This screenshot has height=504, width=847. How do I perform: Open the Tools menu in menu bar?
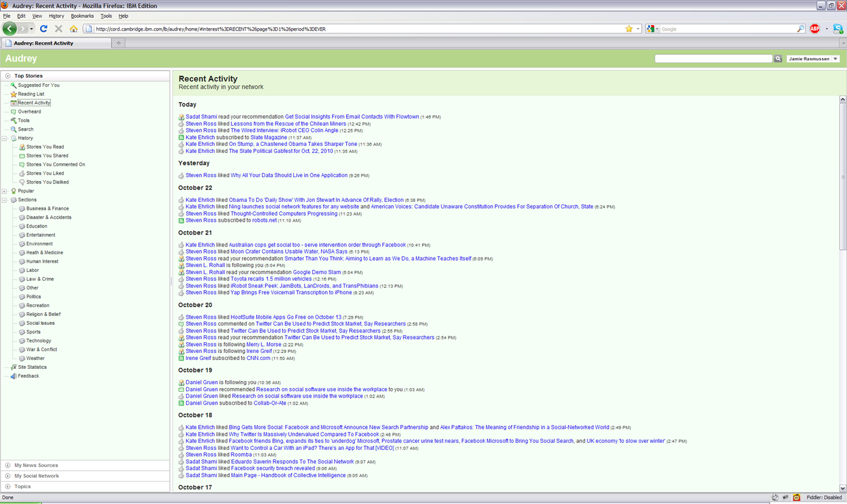tap(106, 16)
